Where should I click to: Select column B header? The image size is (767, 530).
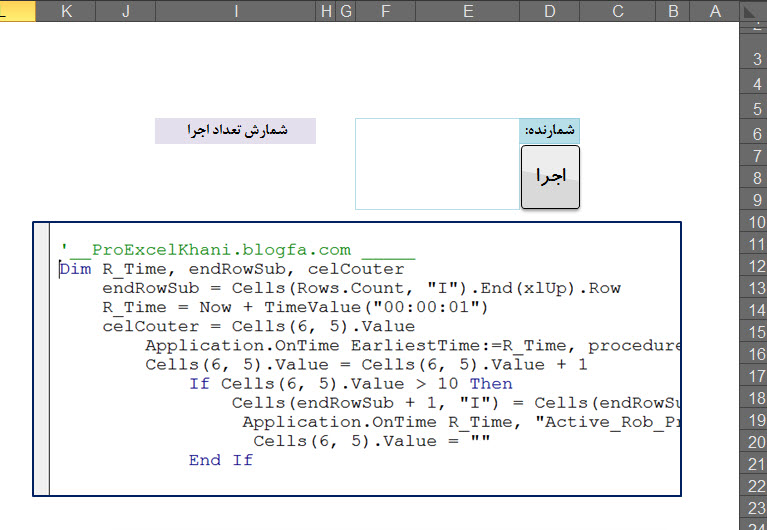click(673, 11)
